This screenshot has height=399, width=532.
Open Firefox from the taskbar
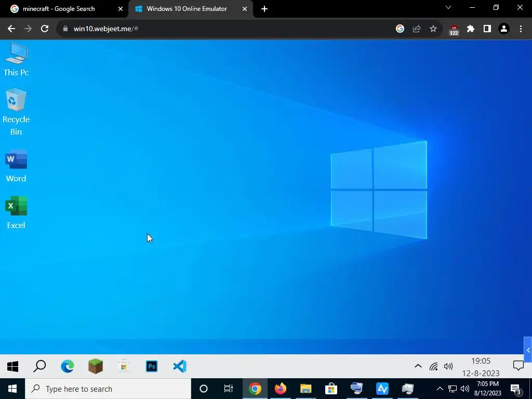pyautogui.click(x=280, y=389)
